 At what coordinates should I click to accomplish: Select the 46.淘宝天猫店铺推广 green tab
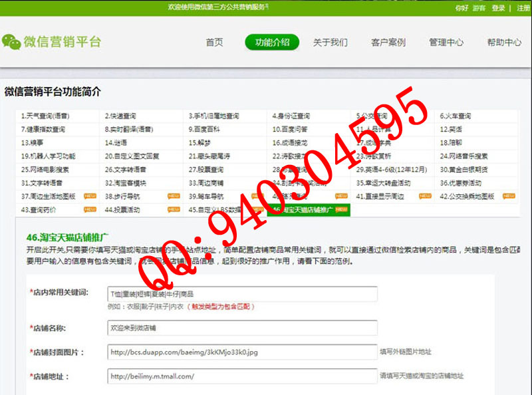[309, 209]
